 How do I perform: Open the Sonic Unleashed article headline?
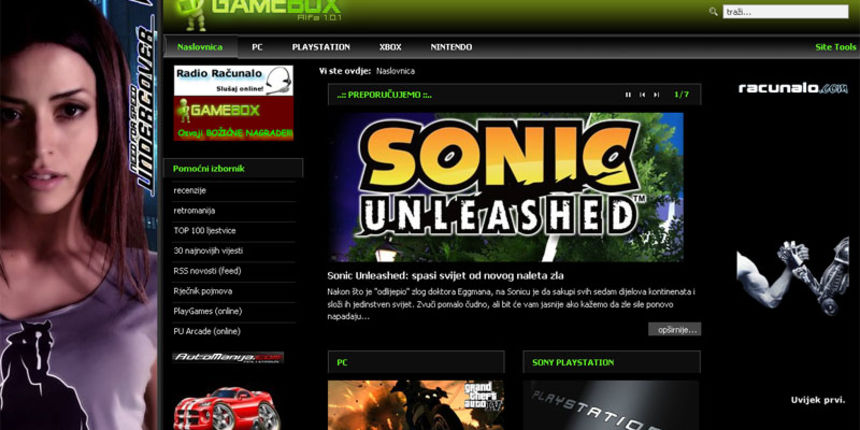click(445, 275)
